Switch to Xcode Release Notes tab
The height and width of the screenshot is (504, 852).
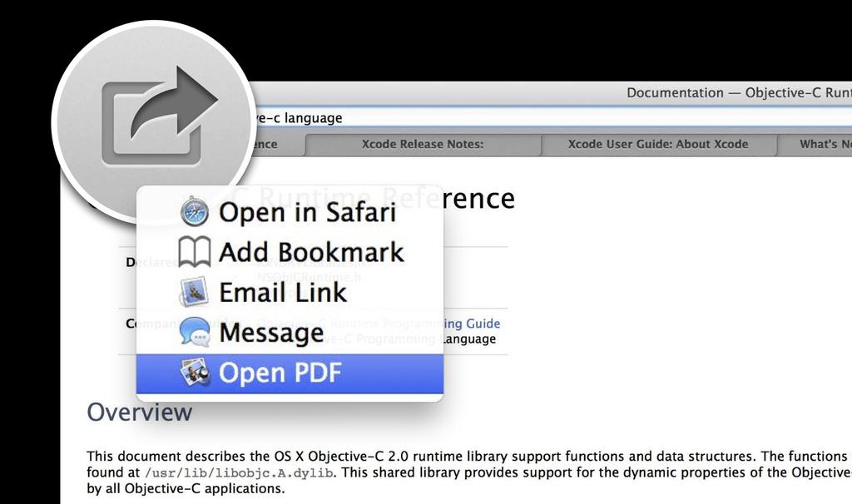tap(423, 145)
